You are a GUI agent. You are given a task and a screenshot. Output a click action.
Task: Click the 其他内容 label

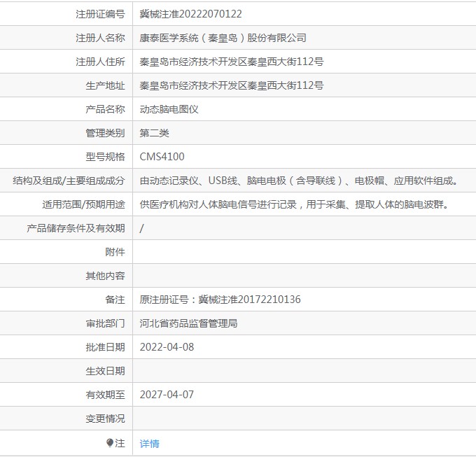(x=105, y=276)
